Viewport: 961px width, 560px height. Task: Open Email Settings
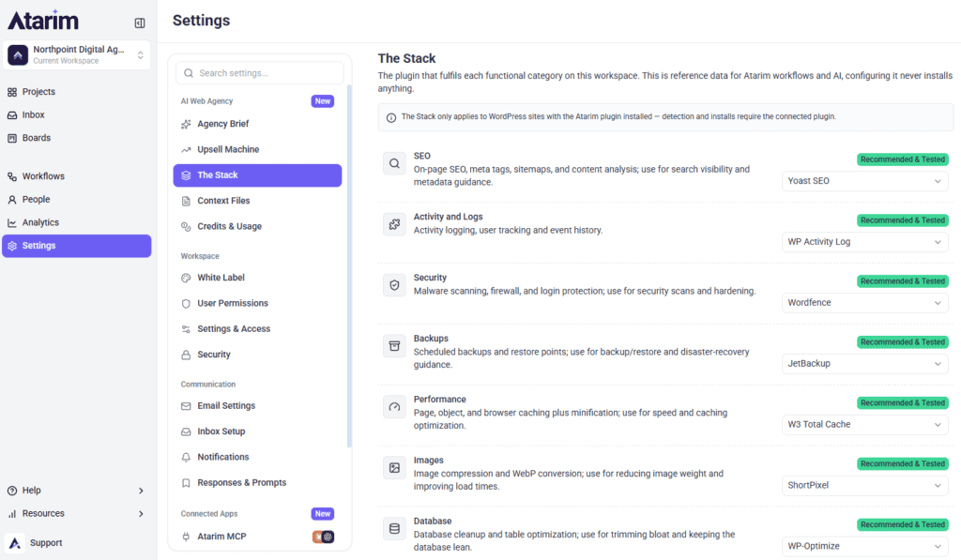(257, 406)
